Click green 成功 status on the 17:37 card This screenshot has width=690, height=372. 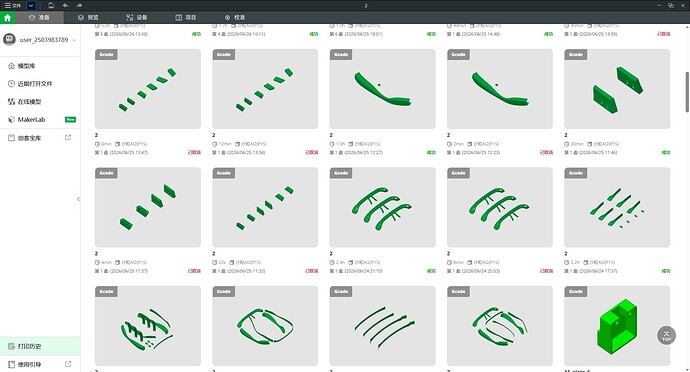pos(666,271)
